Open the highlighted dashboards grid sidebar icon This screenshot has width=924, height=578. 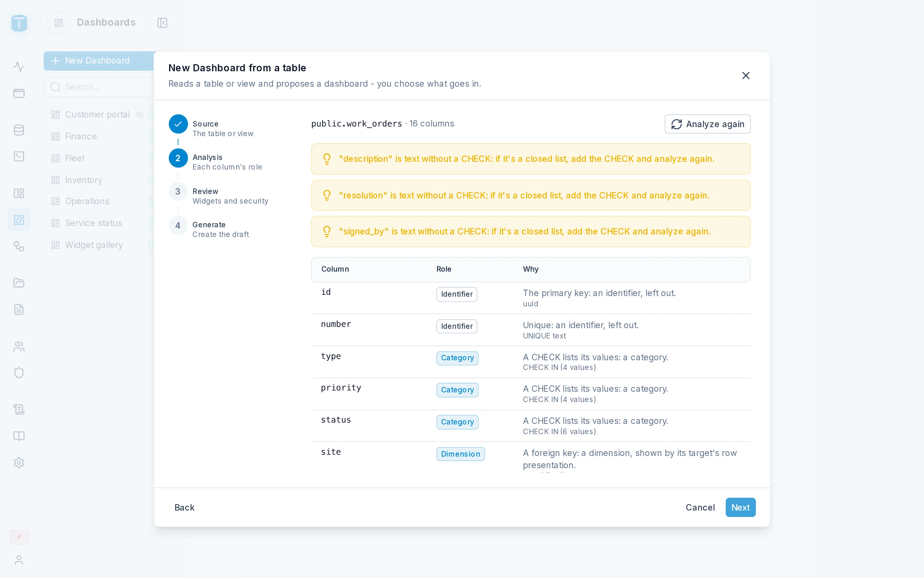19,220
